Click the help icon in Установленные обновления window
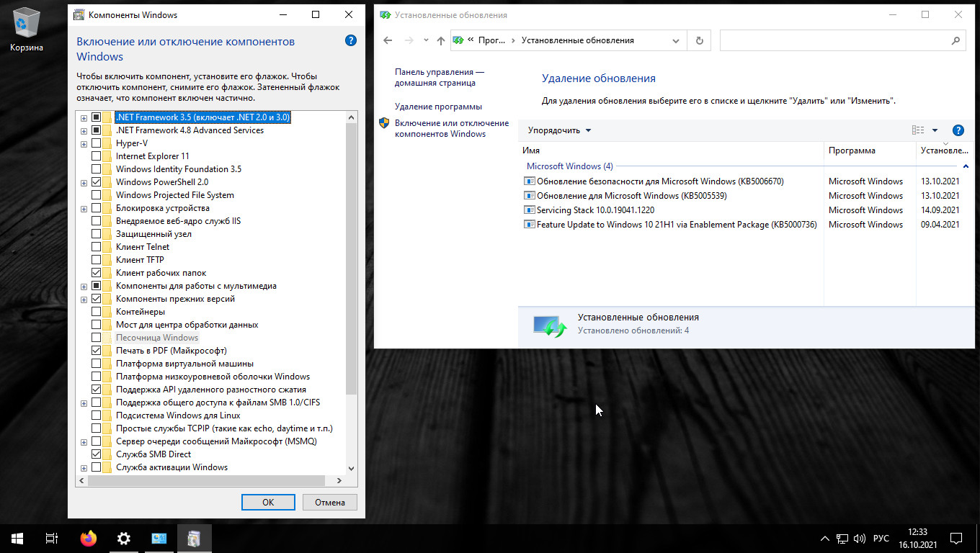The width and height of the screenshot is (980, 553). click(x=958, y=130)
